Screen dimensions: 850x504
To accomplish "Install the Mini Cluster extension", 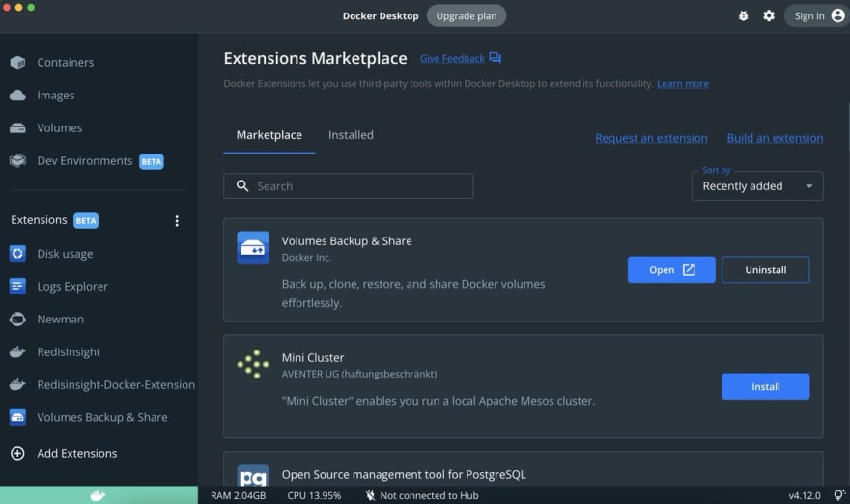I will click(x=765, y=386).
